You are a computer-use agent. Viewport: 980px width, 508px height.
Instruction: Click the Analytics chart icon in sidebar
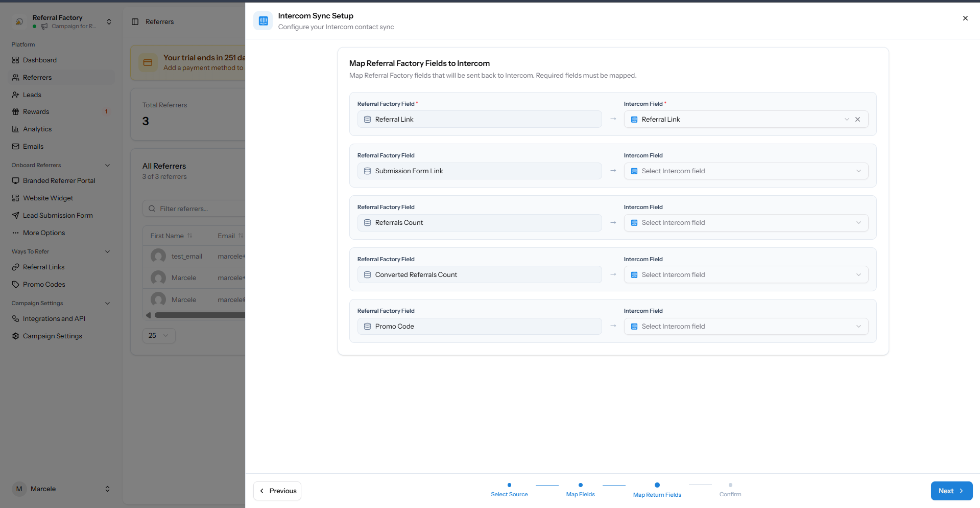15,129
